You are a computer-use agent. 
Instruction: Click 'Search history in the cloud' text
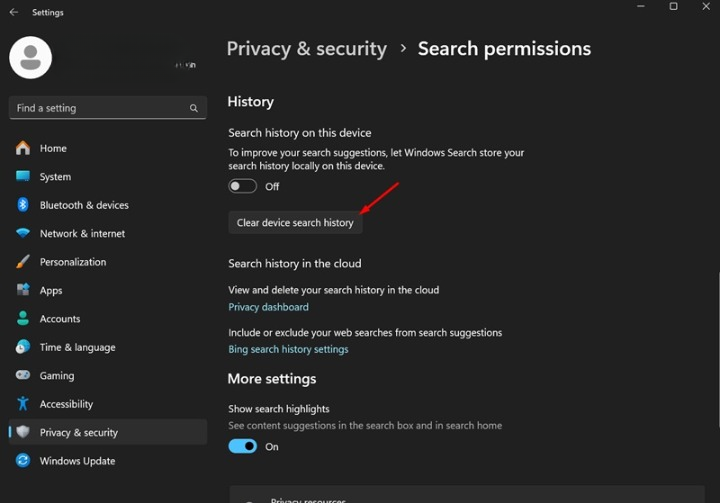[x=295, y=263]
